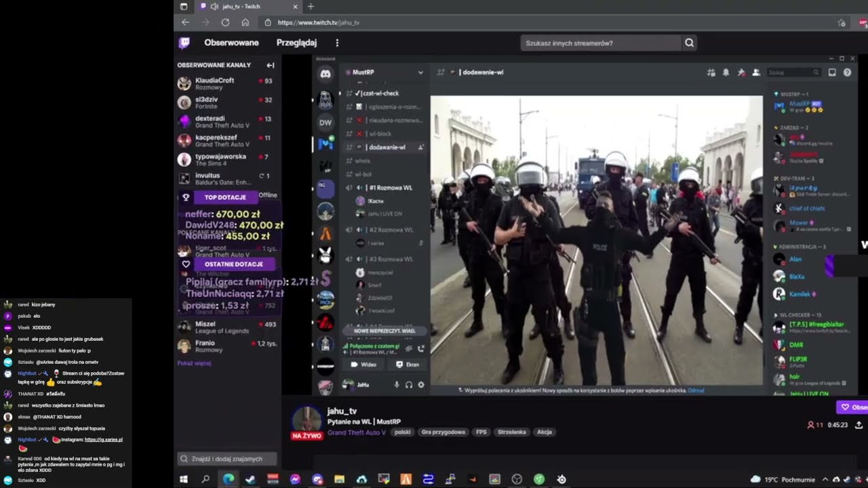Toggle Discord member list icon

point(756,73)
